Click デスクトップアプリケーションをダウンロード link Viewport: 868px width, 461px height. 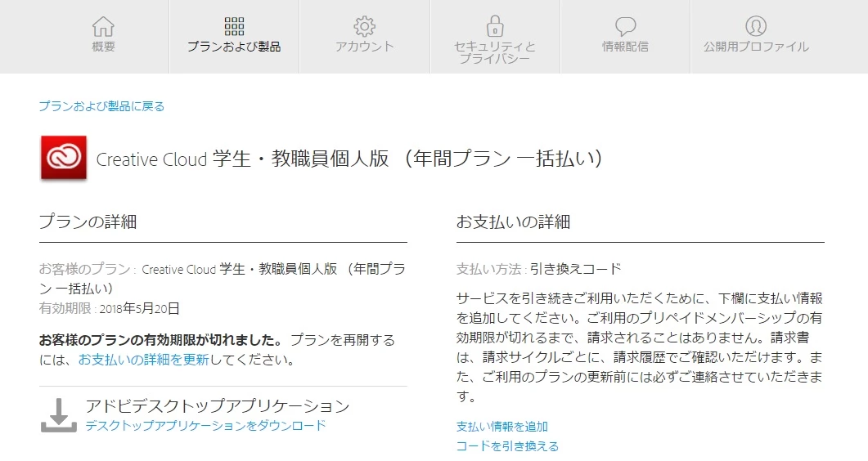click(205, 426)
